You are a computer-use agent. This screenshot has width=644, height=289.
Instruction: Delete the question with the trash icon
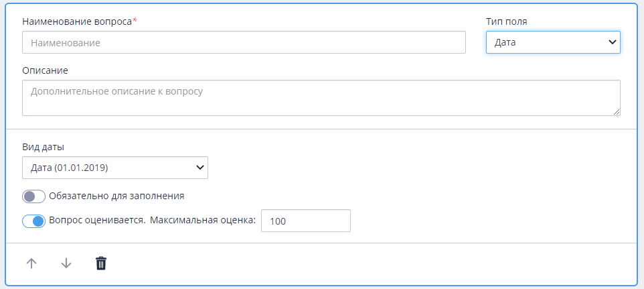pos(101,263)
